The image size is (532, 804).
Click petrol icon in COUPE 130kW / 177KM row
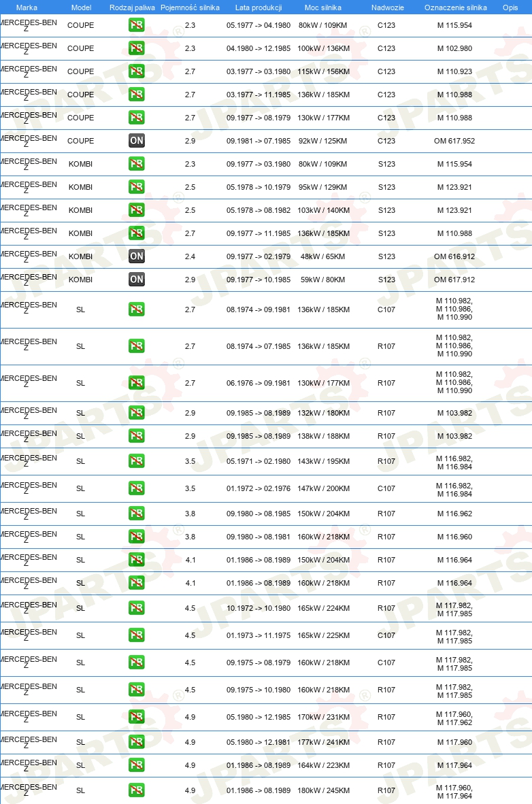click(x=137, y=118)
